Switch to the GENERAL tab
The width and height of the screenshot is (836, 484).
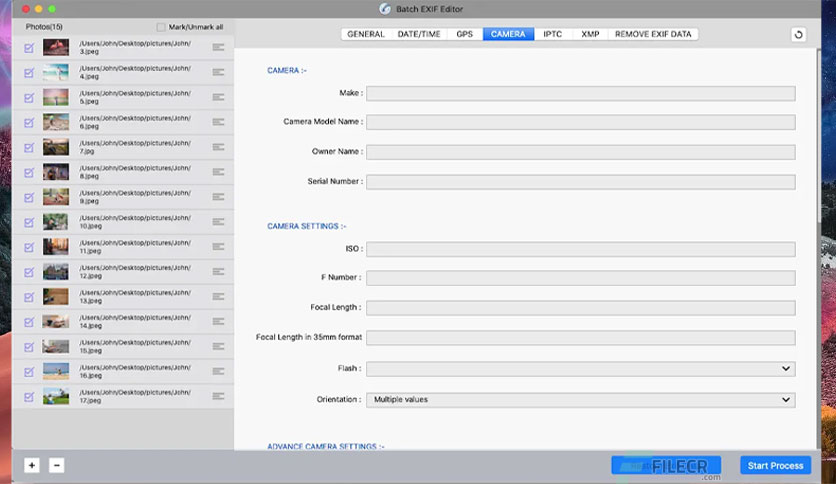(366, 34)
